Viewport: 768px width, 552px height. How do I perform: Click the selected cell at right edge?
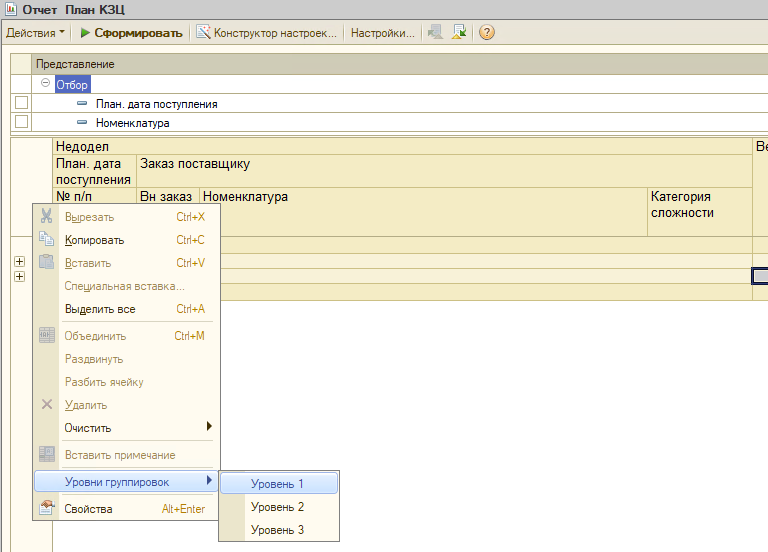pos(760,276)
